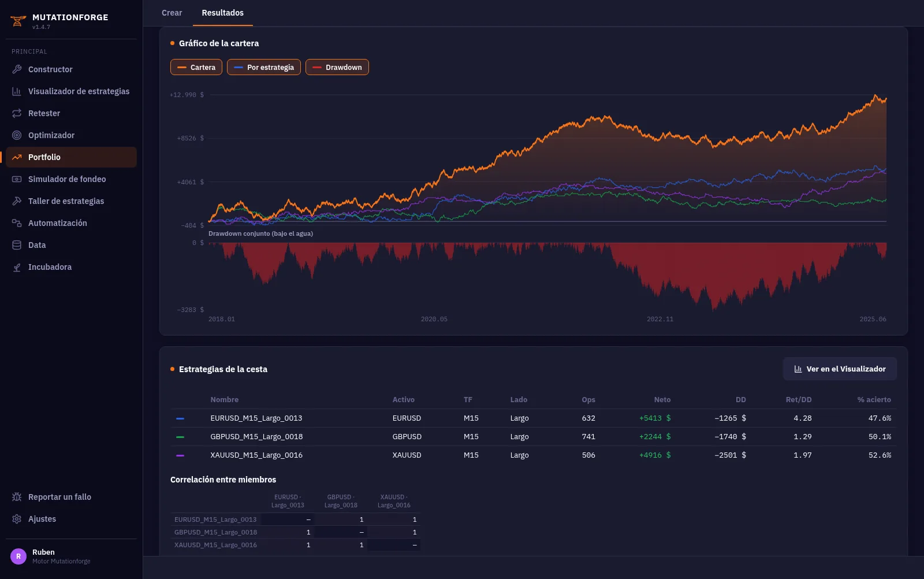Screen dimensions: 924x579
Task: Click GBPUSD_M15_Largo_0018 row label in correlation matrix
Action: (215, 532)
